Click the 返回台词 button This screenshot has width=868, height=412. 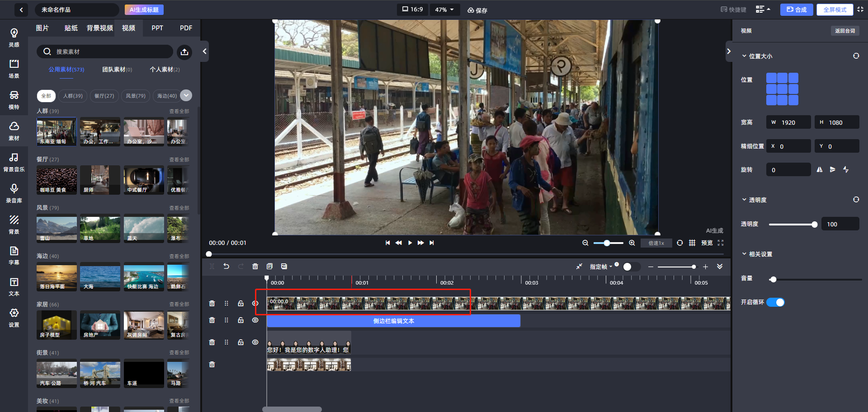845,31
